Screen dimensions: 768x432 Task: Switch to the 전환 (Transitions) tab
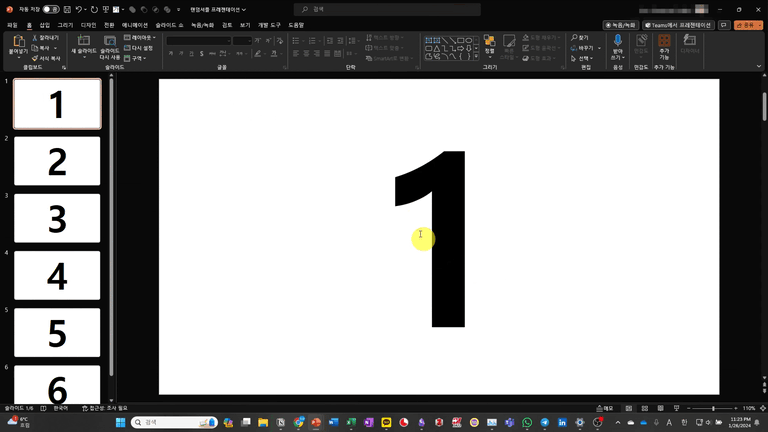(x=109, y=25)
